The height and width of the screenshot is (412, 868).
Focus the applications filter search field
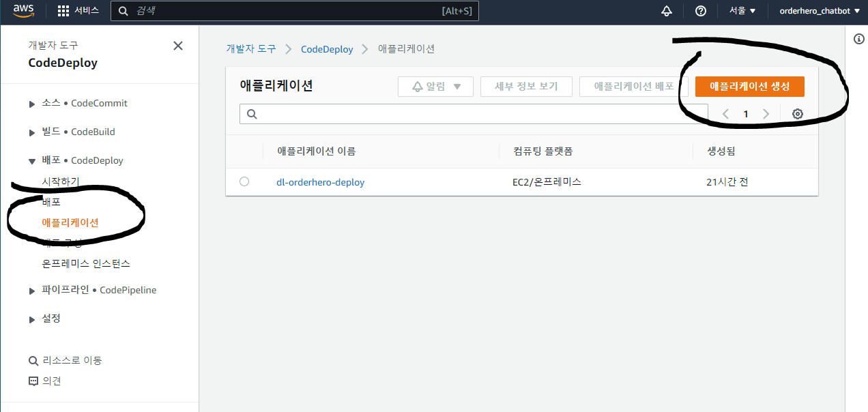tap(474, 114)
